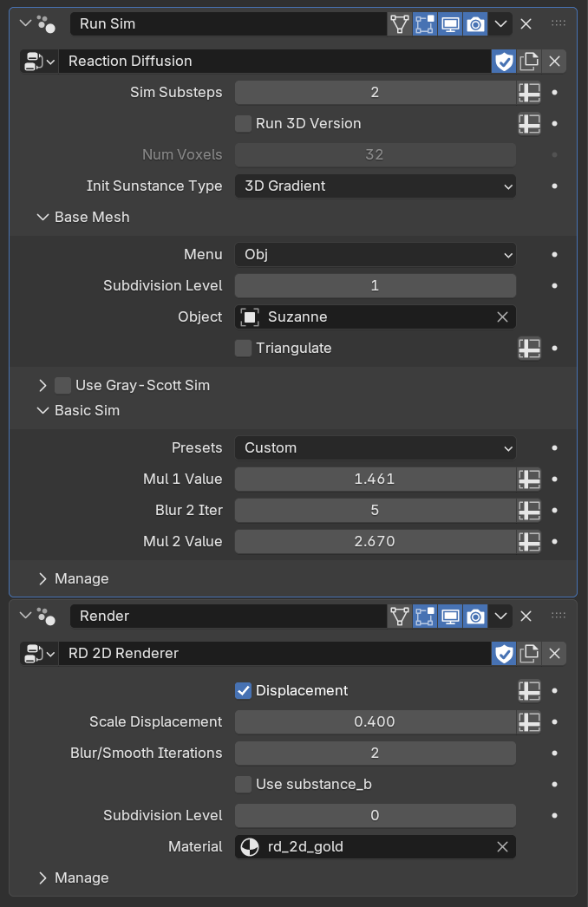Select the rd_2d_gold material field

366,847
